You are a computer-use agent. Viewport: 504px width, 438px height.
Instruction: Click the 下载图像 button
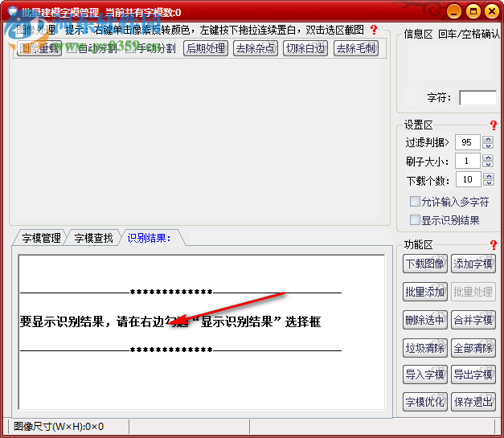pos(425,264)
